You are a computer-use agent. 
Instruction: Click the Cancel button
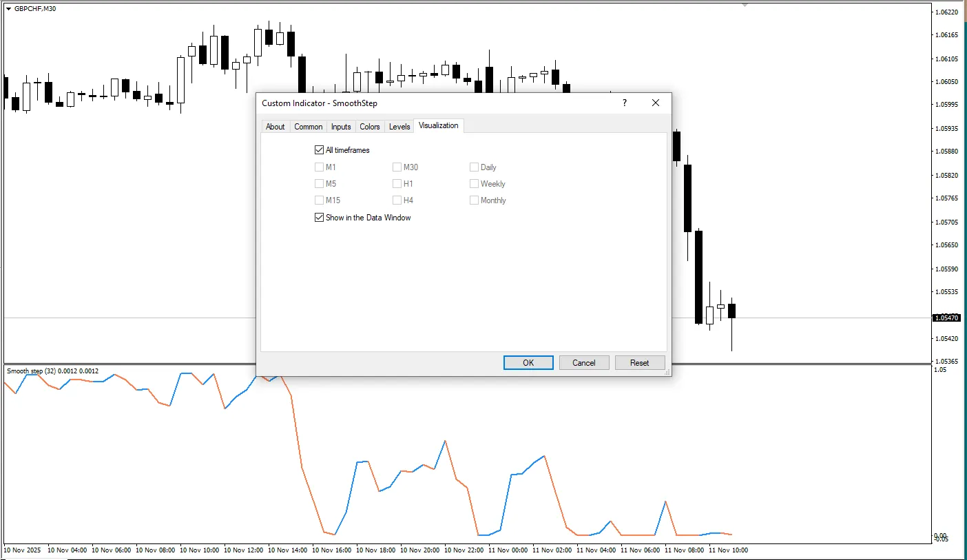pyautogui.click(x=583, y=363)
